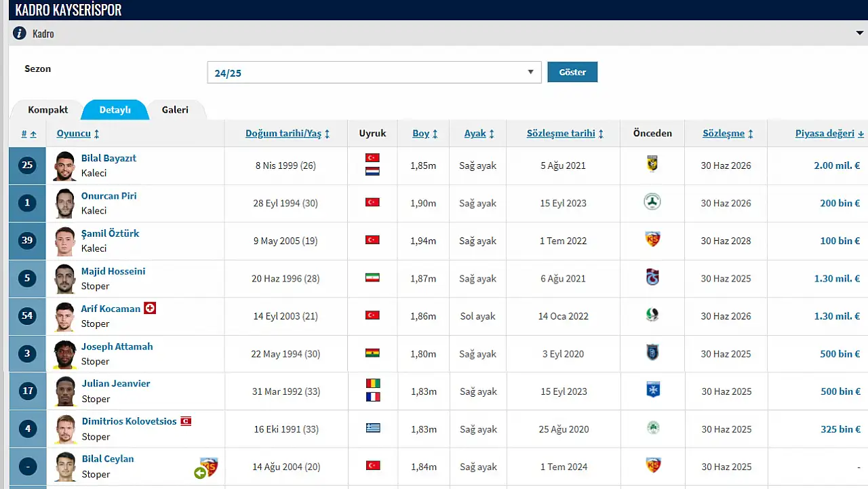Click Arif Kocaman's red injury cross icon
868x489 pixels.
point(150,309)
